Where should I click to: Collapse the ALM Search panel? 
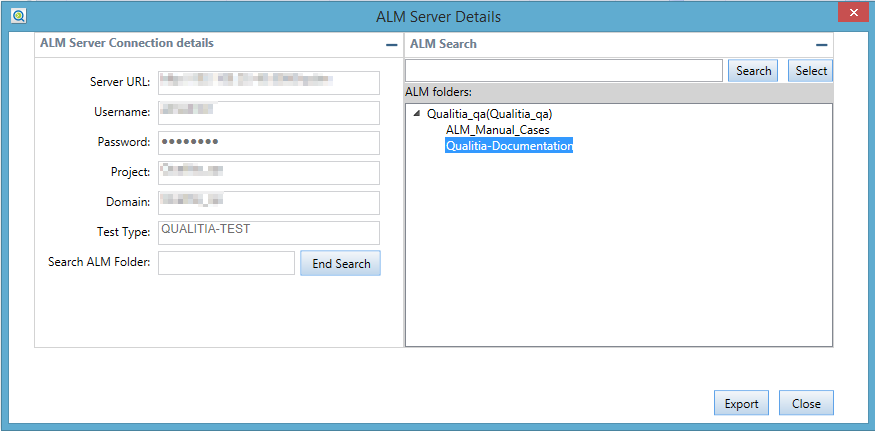pyautogui.click(x=821, y=45)
